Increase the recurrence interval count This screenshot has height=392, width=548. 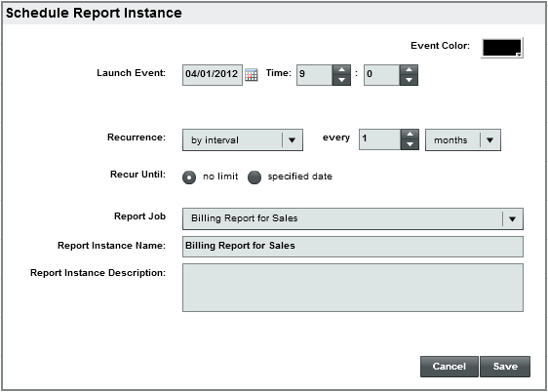coord(410,135)
